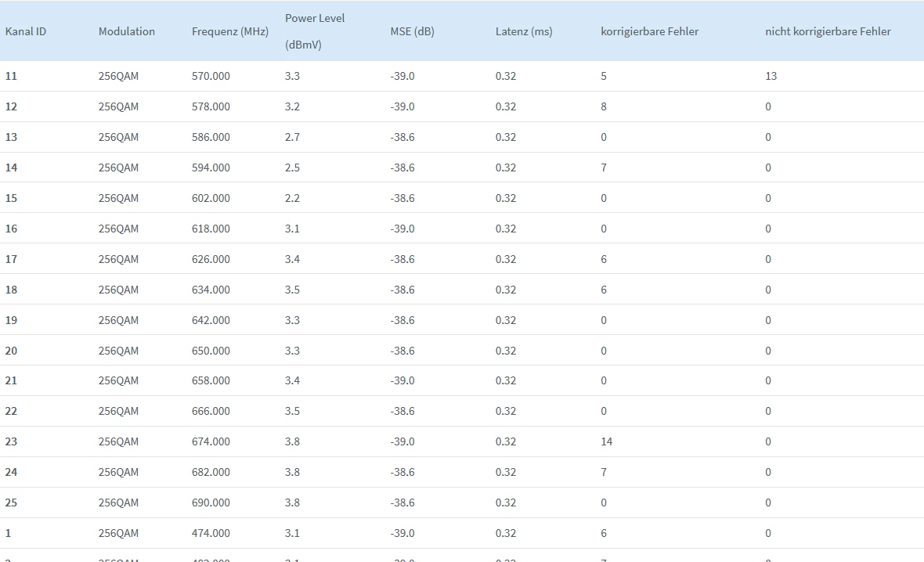This screenshot has height=562, width=924.
Task: Click the power level value 2.5
Action: 292,168
